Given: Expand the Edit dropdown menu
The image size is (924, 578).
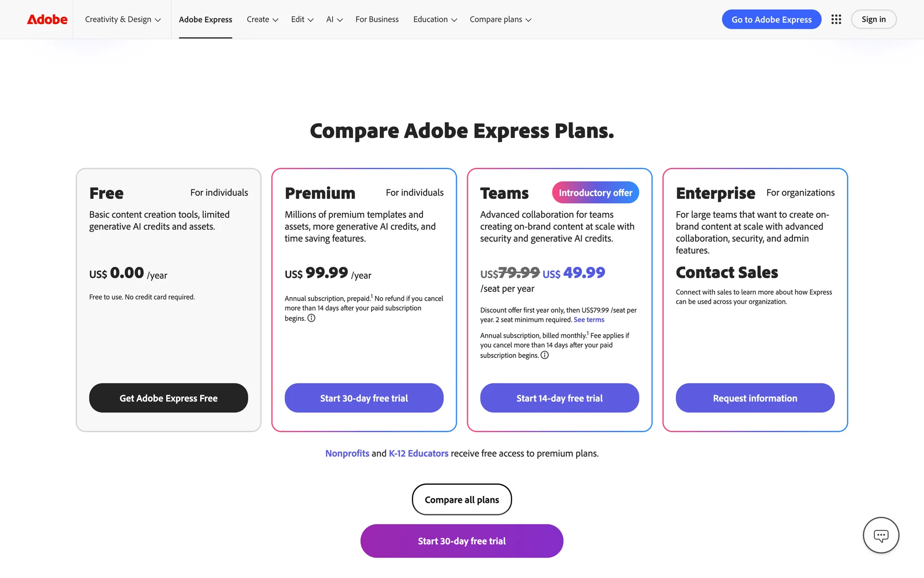Looking at the screenshot, I should coord(302,19).
